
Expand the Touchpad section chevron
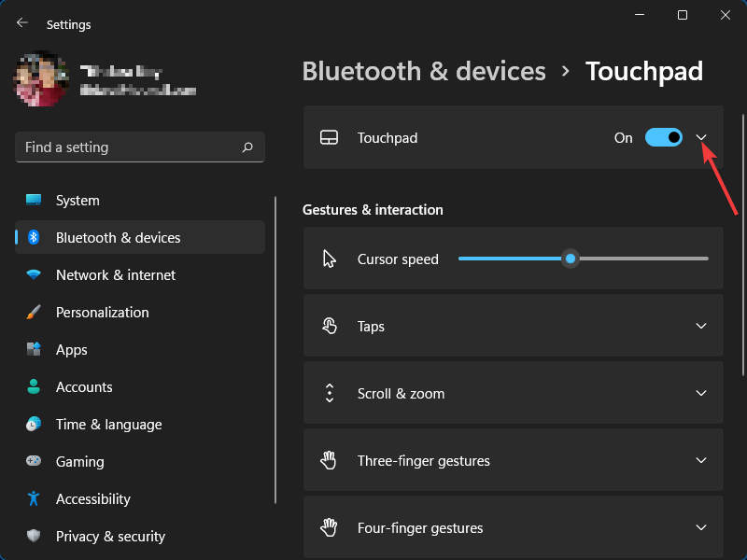pyautogui.click(x=701, y=137)
